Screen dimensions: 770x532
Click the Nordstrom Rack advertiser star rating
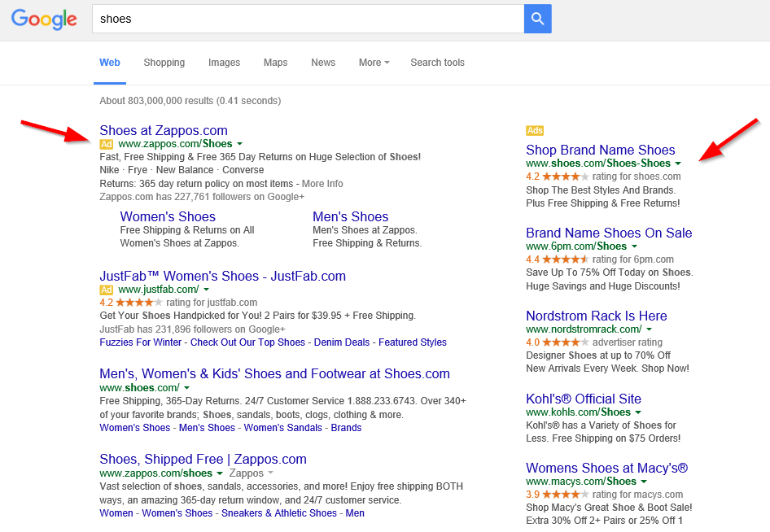pyautogui.click(x=565, y=342)
